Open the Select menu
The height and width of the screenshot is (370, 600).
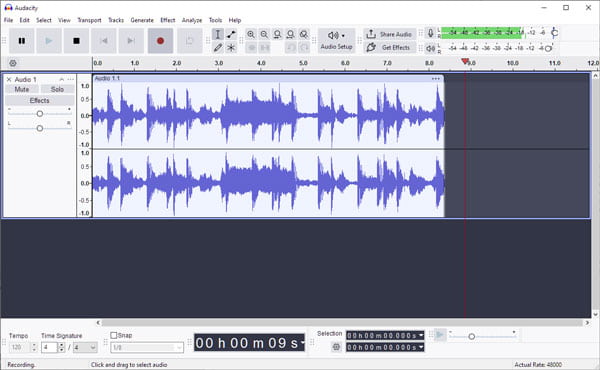tap(44, 20)
